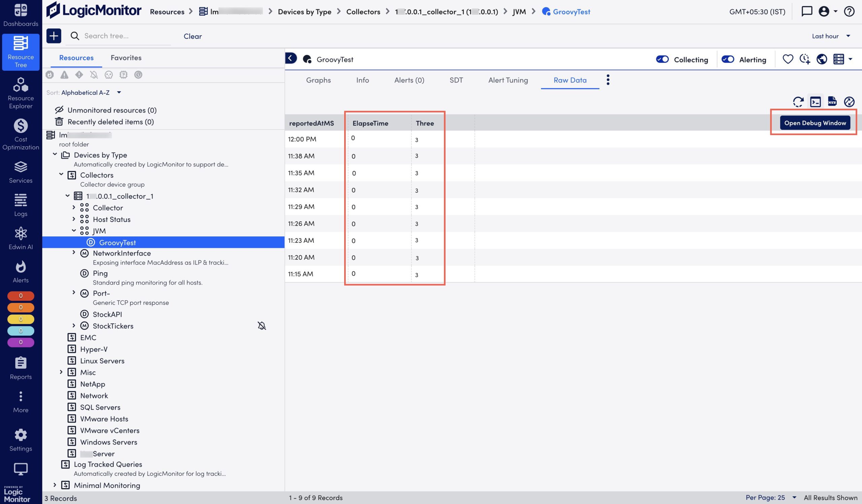Open the Edwin AI section in the sidebar
The image size is (862, 504).
coord(21,238)
